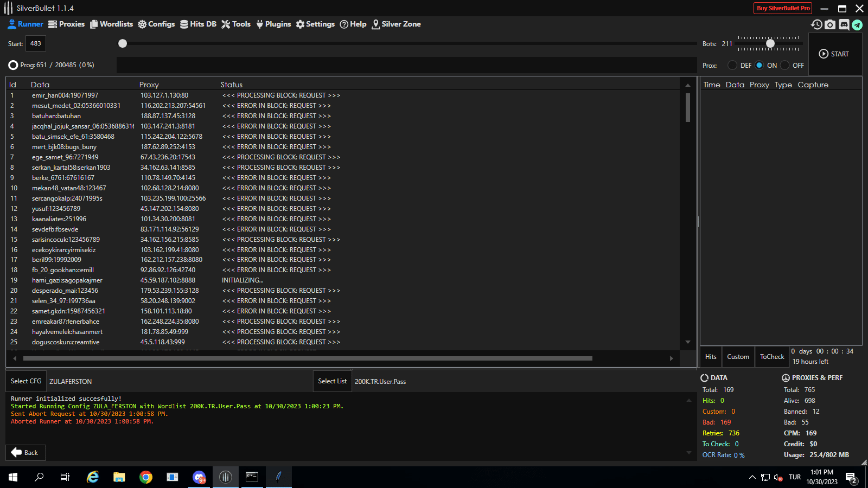Screen dimensions: 868x488
Task: Open the Select List chooser
Action: pyautogui.click(x=333, y=381)
